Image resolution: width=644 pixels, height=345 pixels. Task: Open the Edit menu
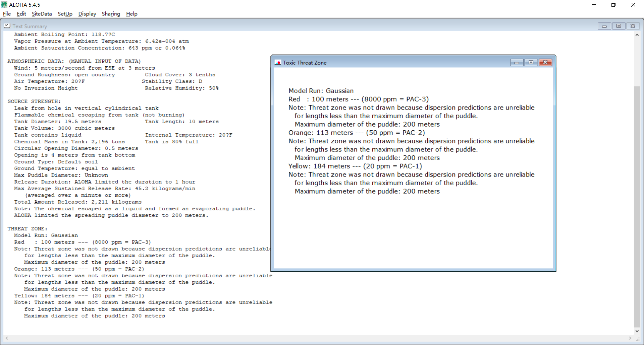click(21, 14)
